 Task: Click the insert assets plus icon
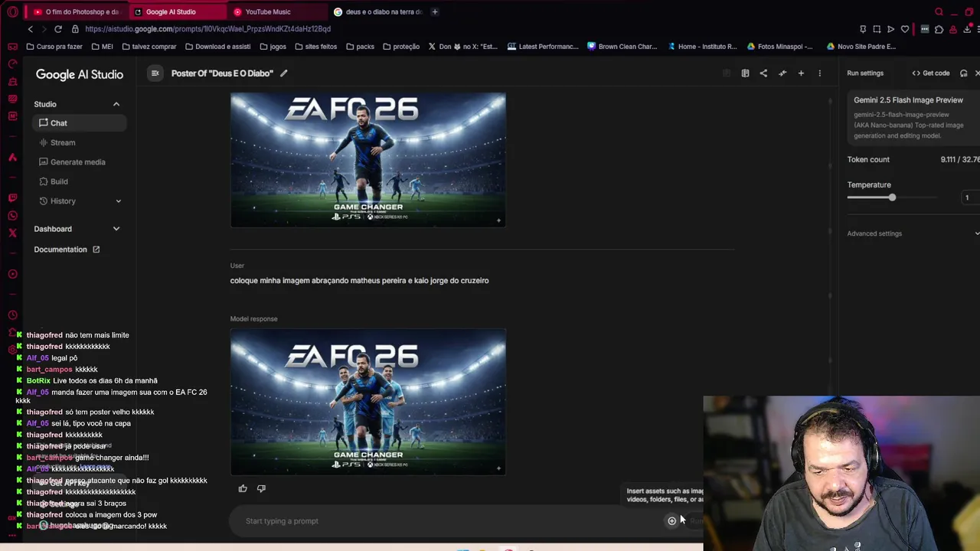coord(671,521)
